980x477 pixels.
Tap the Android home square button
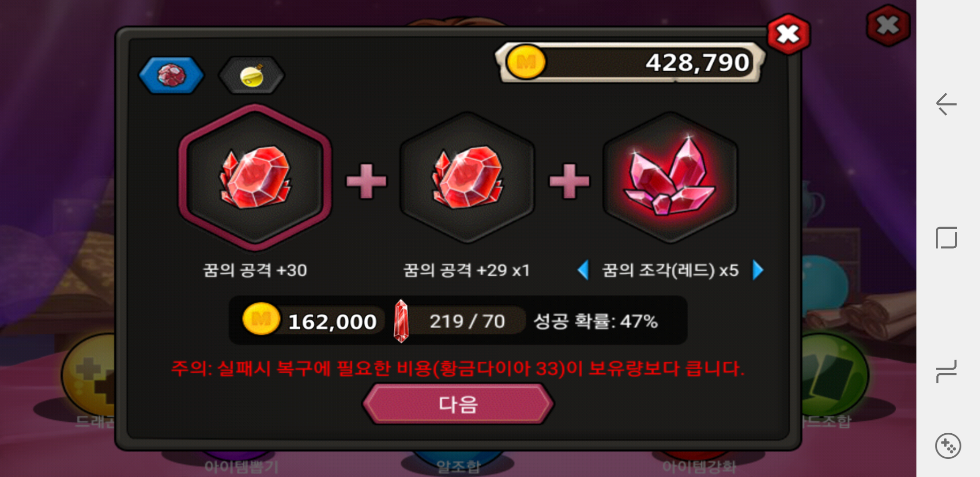[x=946, y=238]
